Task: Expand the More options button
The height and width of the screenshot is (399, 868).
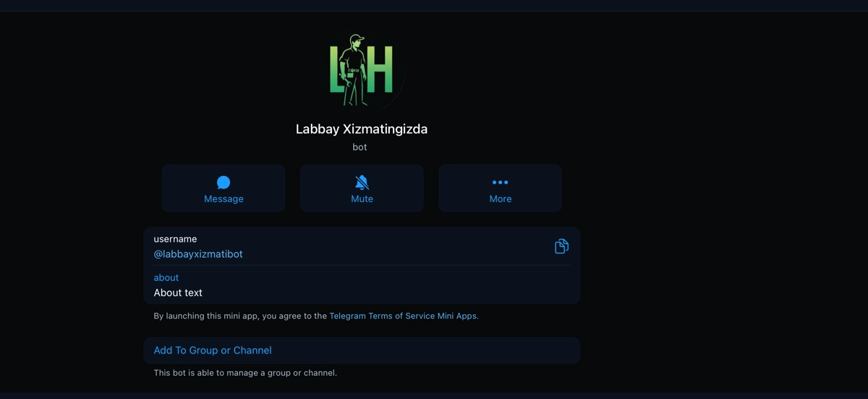Action: 500,188
